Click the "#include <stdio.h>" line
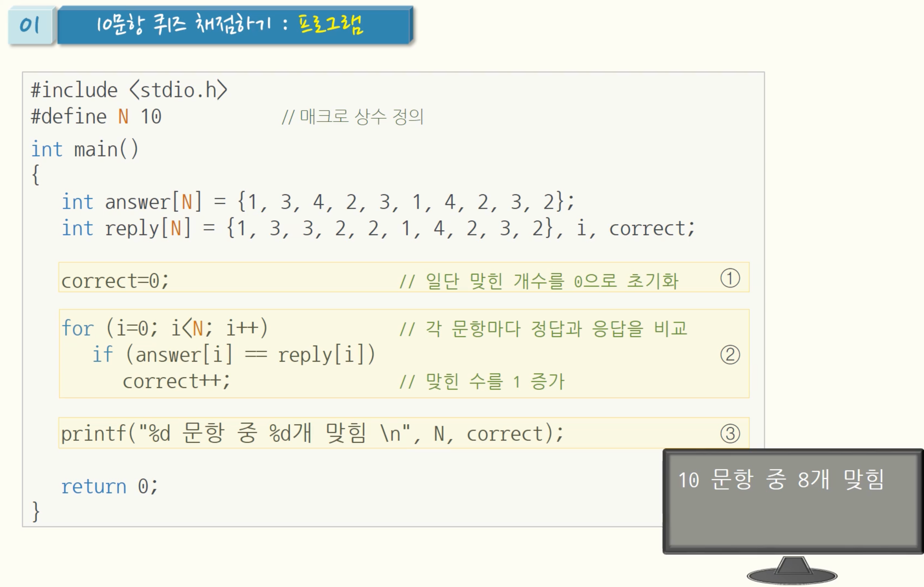924x587 pixels. point(129,90)
